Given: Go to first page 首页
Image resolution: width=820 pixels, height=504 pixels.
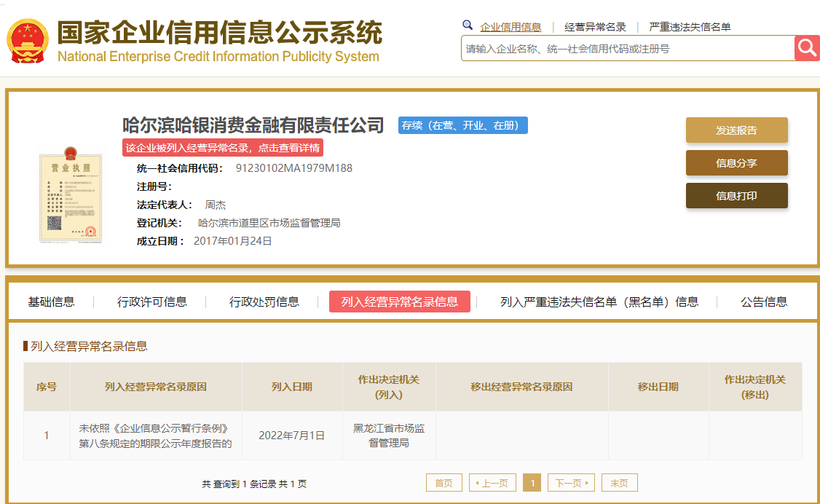Looking at the screenshot, I should [444, 483].
